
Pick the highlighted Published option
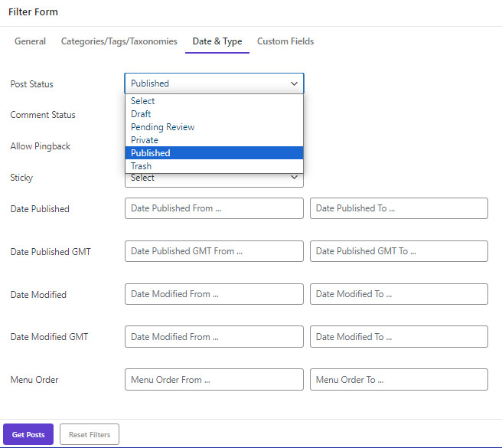click(214, 153)
